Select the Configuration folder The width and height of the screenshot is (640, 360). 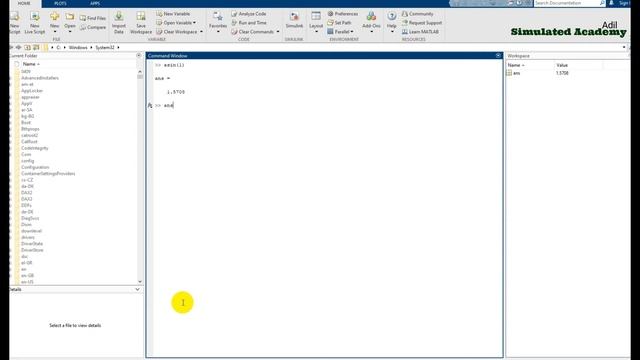coord(35,167)
